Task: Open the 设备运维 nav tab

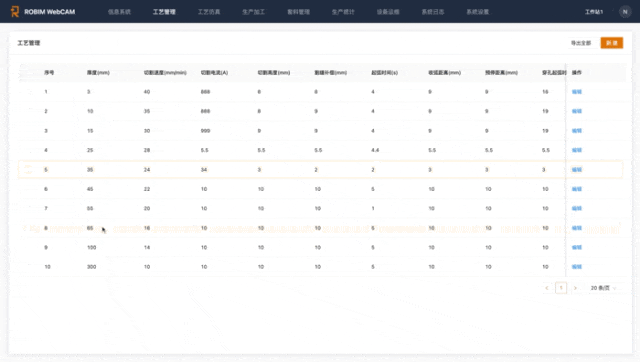Action: click(388, 12)
